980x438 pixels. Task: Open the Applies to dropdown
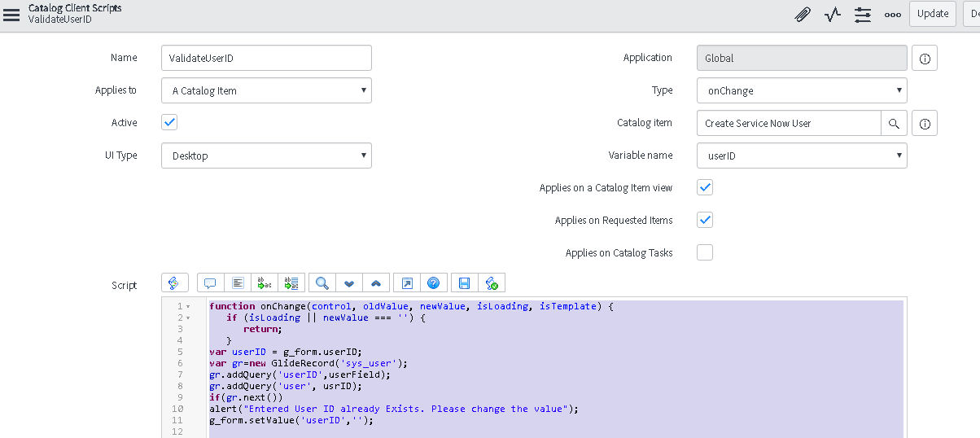click(x=266, y=90)
